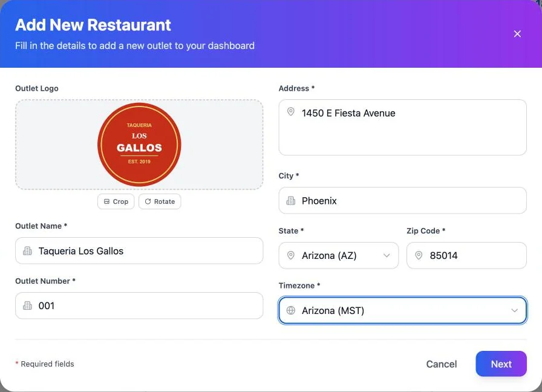Focus the Outlet Number field showing 001
Viewport: 542px width, 392px height.
click(139, 305)
